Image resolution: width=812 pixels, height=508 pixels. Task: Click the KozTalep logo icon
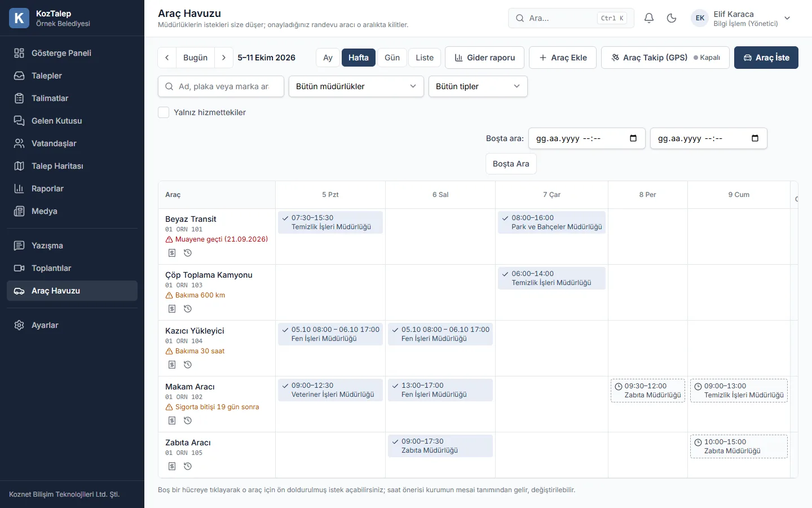[19, 18]
